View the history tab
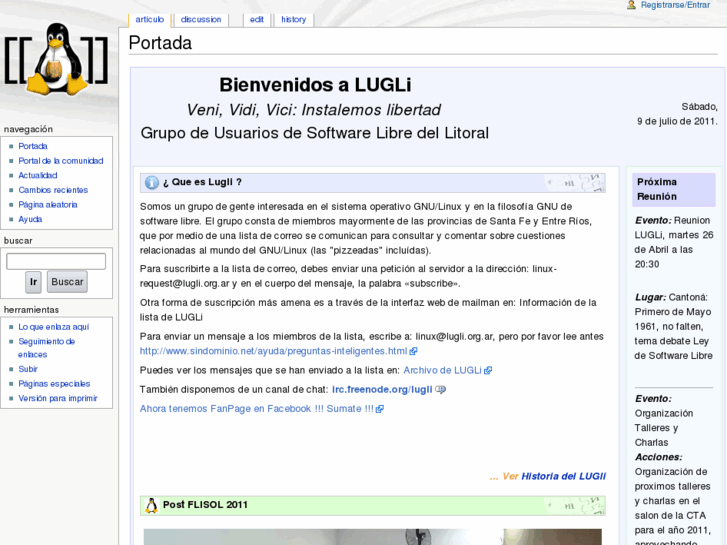This screenshot has width=727, height=545. 293,19
